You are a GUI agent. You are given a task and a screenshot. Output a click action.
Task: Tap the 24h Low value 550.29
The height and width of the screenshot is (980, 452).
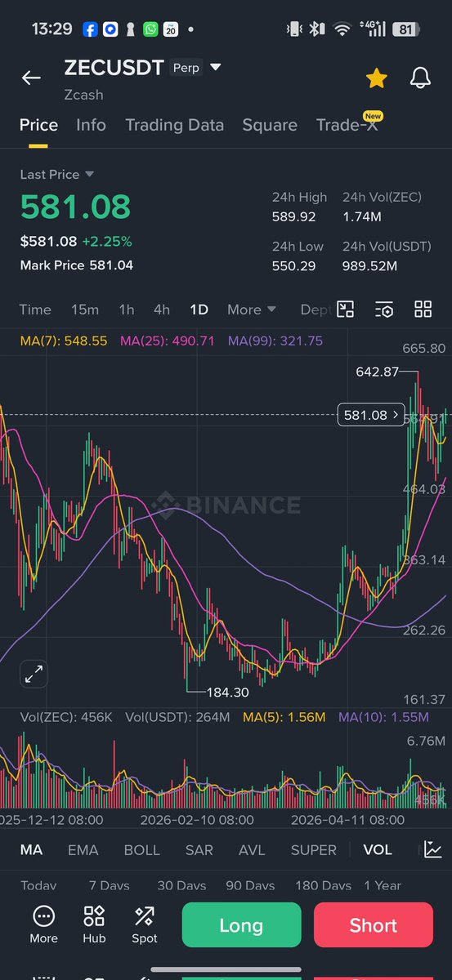click(x=292, y=266)
